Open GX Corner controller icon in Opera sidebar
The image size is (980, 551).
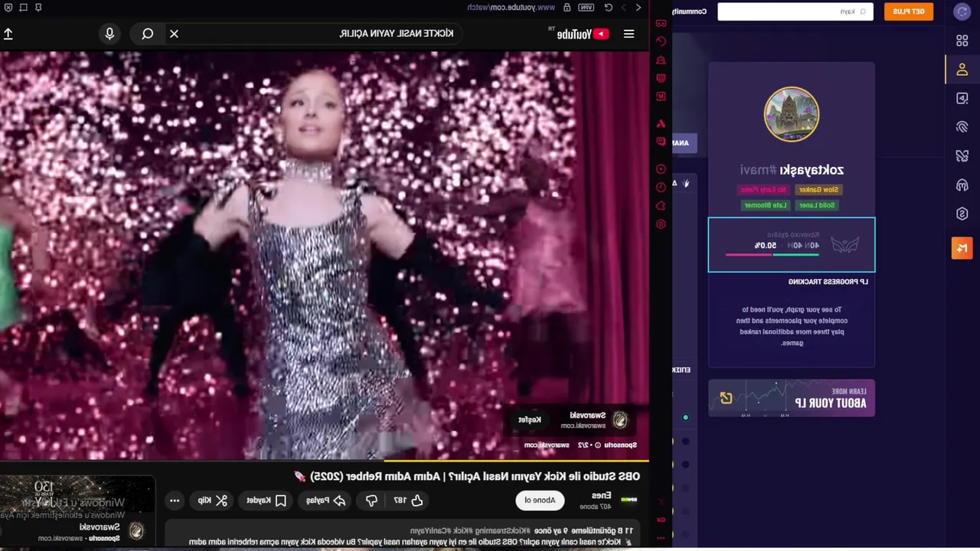pos(661,23)
